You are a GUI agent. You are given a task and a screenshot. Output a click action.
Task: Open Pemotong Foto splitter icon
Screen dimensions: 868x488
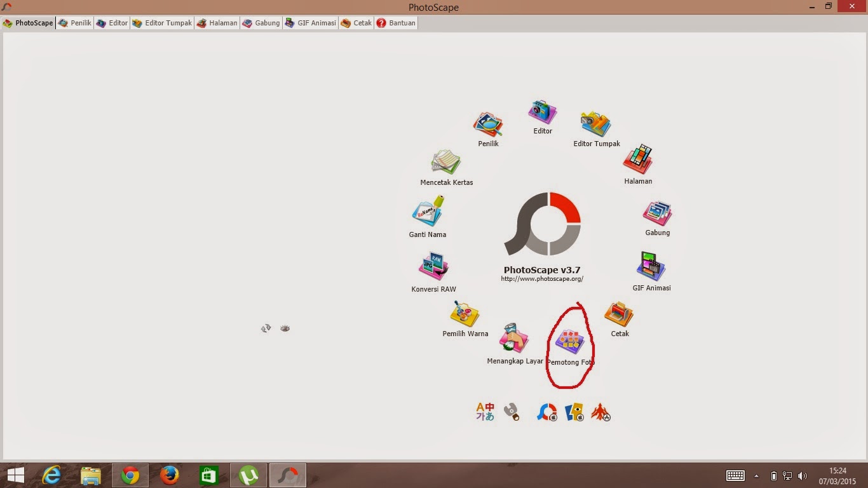(569, 342)
